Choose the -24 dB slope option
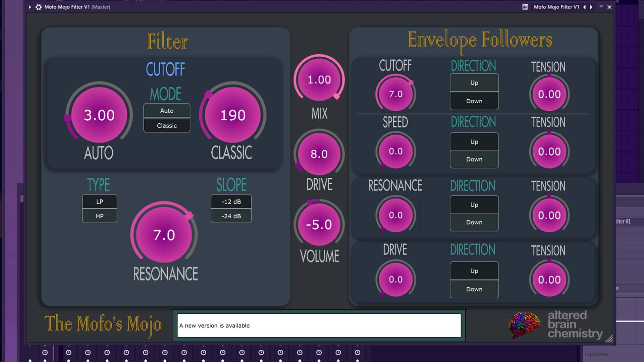Viewport: 644px width, 362px height. [x=231, y=216]
